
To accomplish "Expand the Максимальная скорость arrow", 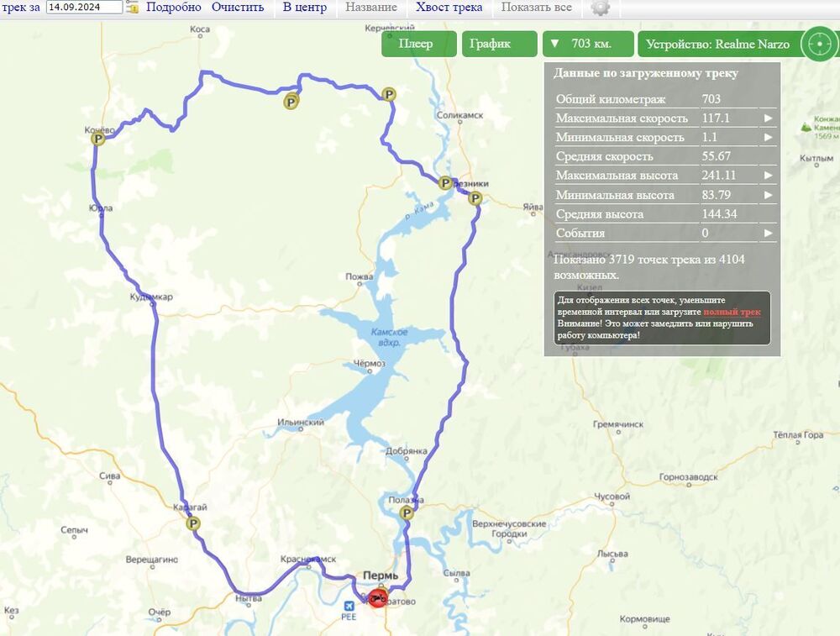I will point(768,118).
